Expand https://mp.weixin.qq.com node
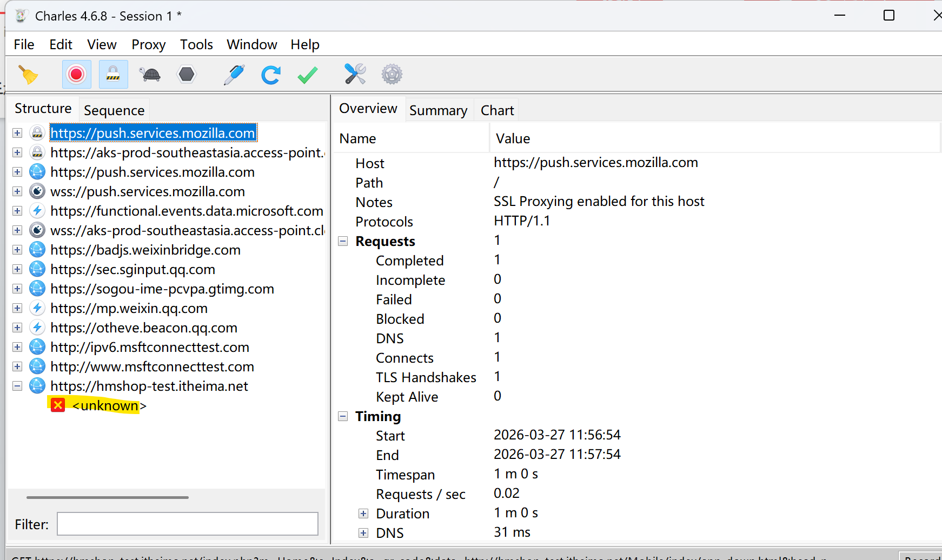 click(x=17, y=308)
